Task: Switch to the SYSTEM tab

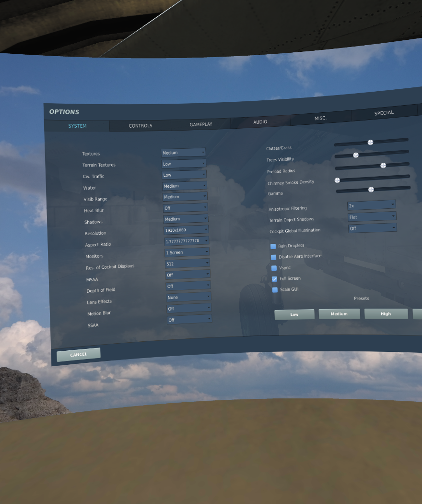Action: pos(77,126)
